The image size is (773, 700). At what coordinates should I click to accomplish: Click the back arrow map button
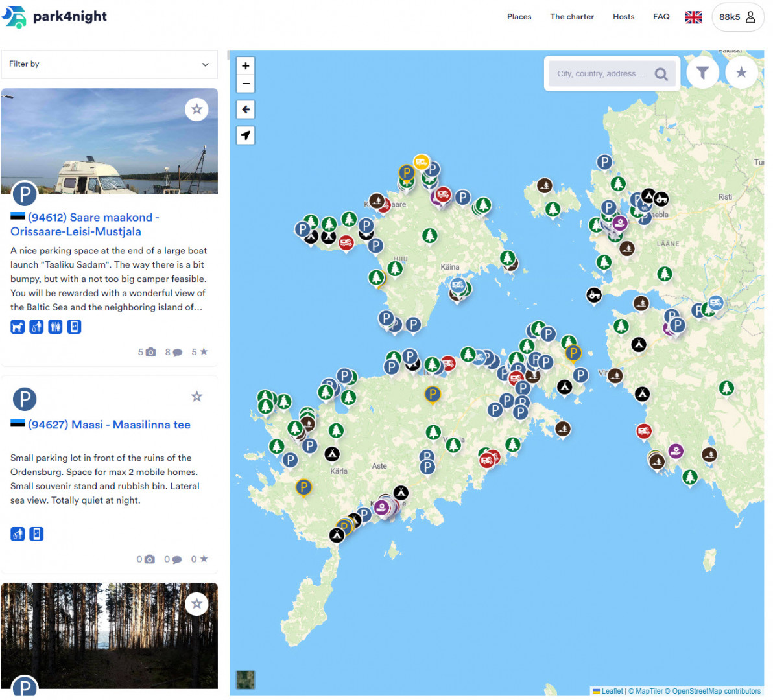click(x=246, y=110)
